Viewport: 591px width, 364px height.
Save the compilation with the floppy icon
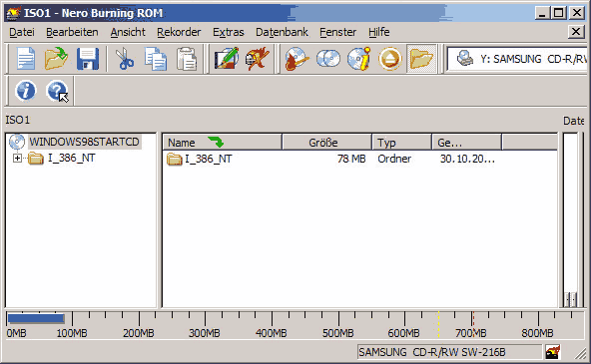(x=88, y=59)
